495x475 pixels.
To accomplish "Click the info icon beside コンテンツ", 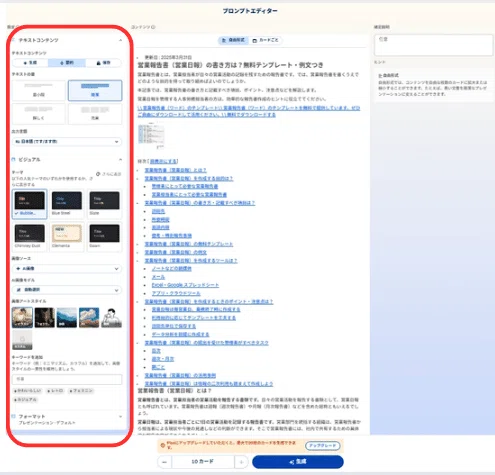I will 153,27.
